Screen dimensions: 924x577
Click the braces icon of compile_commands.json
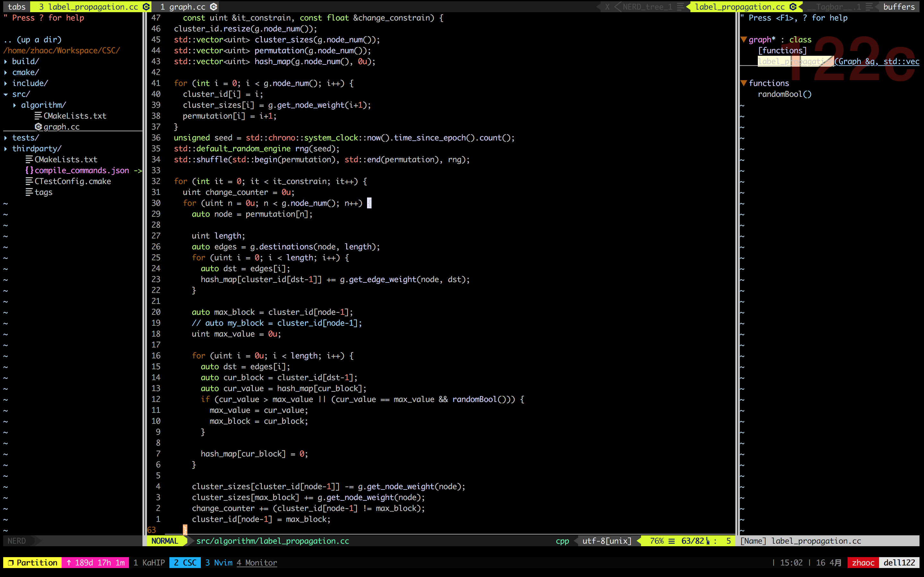pos(30,170)
